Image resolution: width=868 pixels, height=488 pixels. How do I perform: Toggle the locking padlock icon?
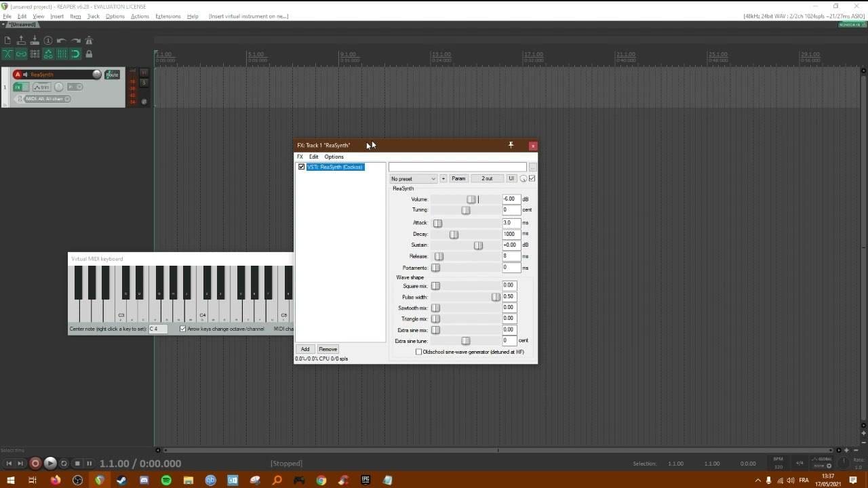pos(89,54)
